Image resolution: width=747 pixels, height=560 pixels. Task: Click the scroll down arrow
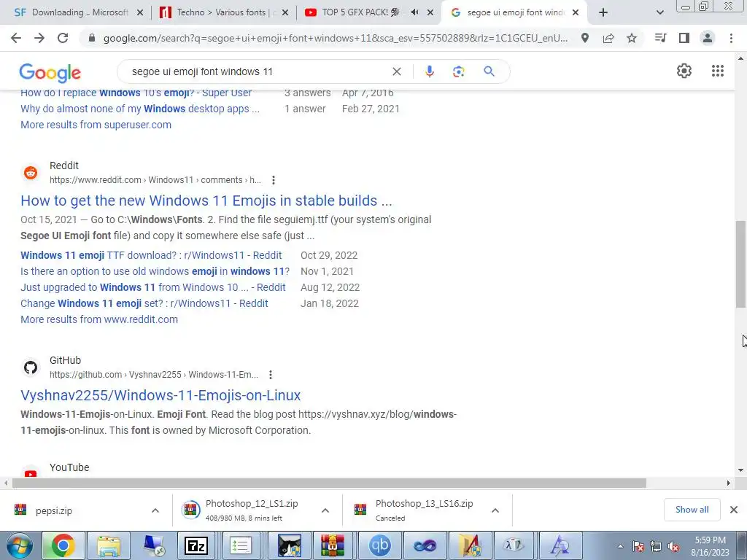741,470
